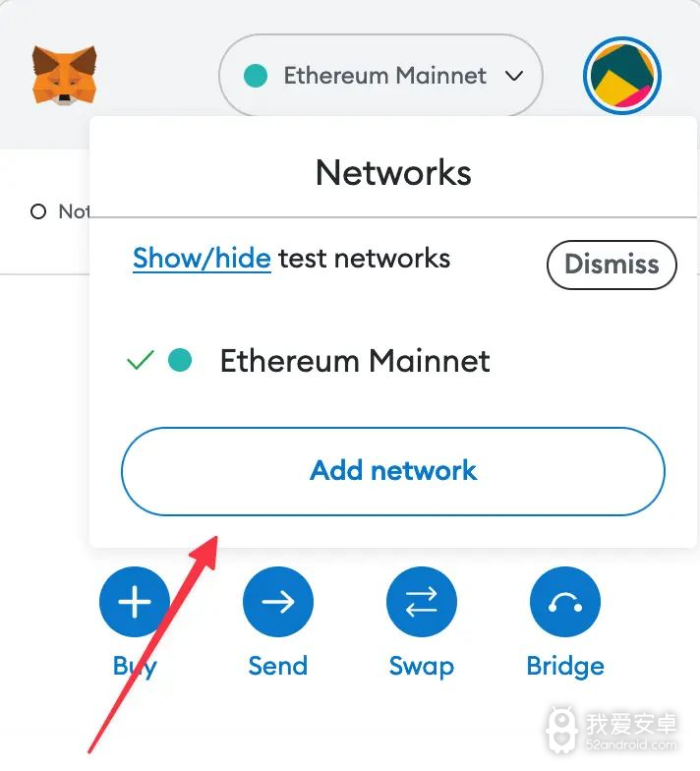This screenshot has height=771, width=700.
Task: Click the Bridge arc icon
Action: pyautogui.click(x=564, y=602)
